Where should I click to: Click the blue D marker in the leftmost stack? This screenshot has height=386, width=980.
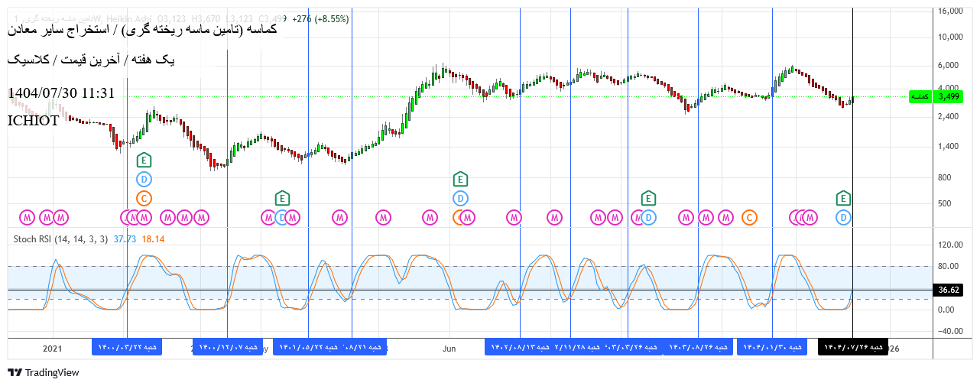[x=144, y=179]
